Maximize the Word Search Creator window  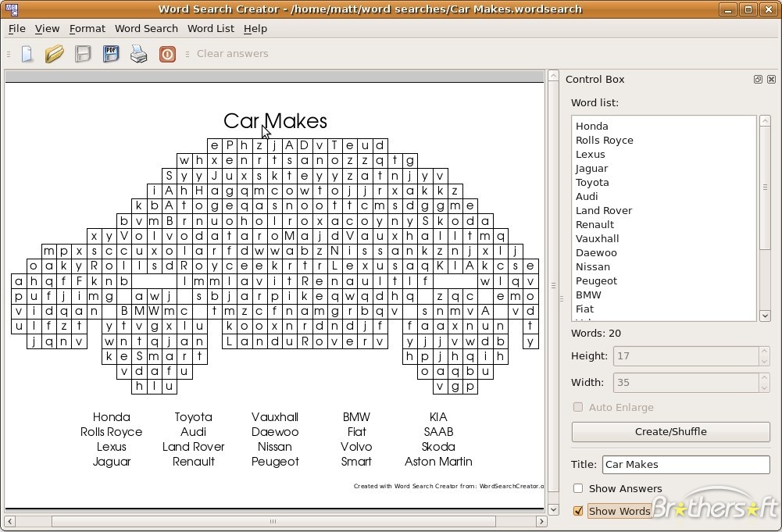[x=748, y=9]
